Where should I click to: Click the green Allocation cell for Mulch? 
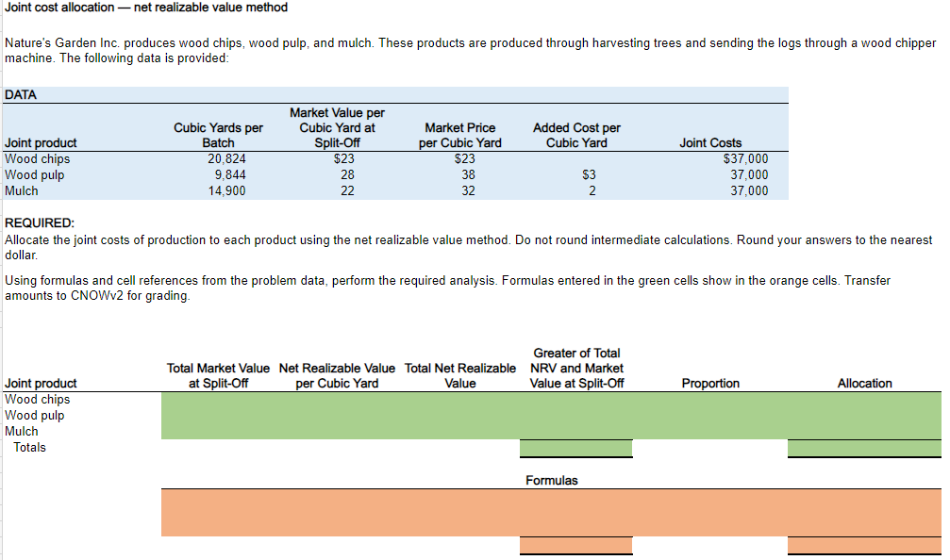coord(864,431)
